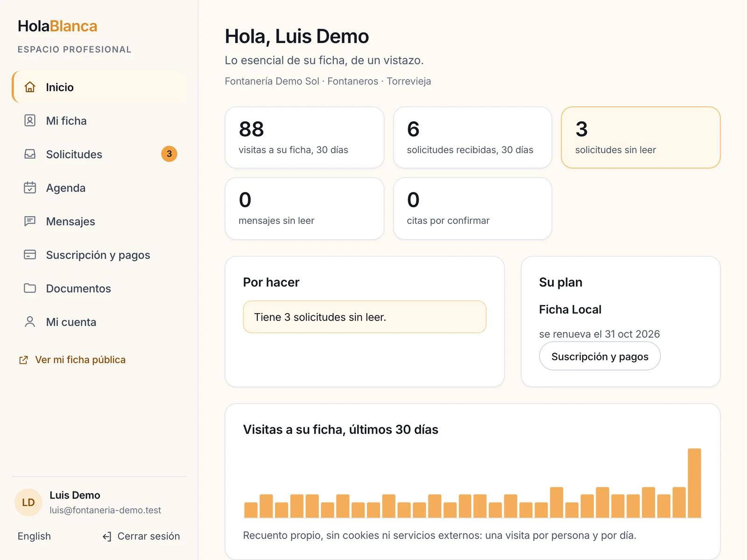Click the orange 3 badge on Solicitudes
The image size is (747, 560).
click(x=169, y=154)
